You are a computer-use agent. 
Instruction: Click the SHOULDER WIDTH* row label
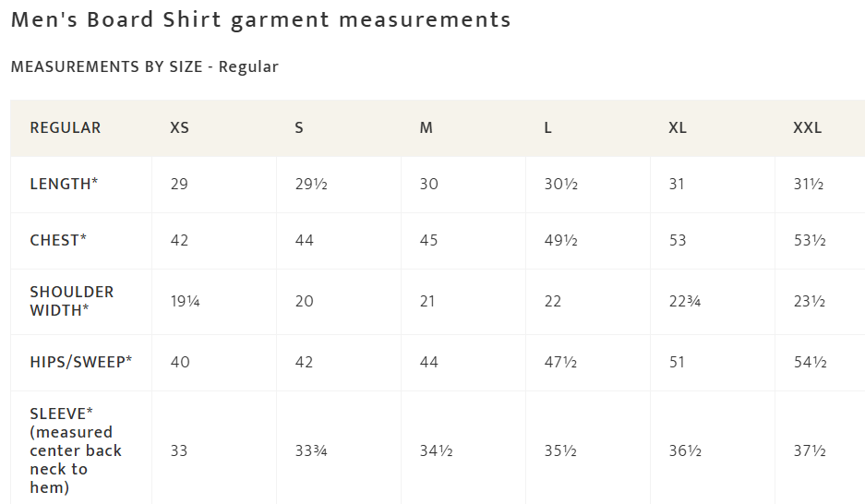click(72, 301)
